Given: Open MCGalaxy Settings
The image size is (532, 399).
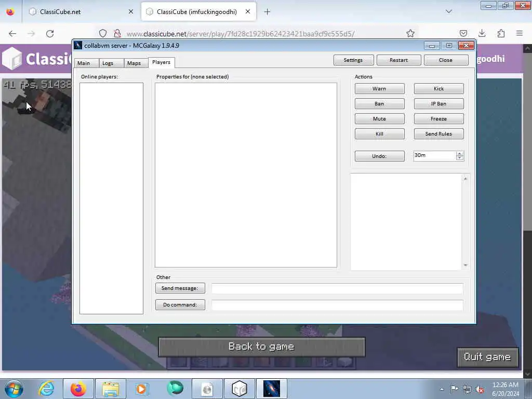Looking at the screenshot, I should pos(353,60).
